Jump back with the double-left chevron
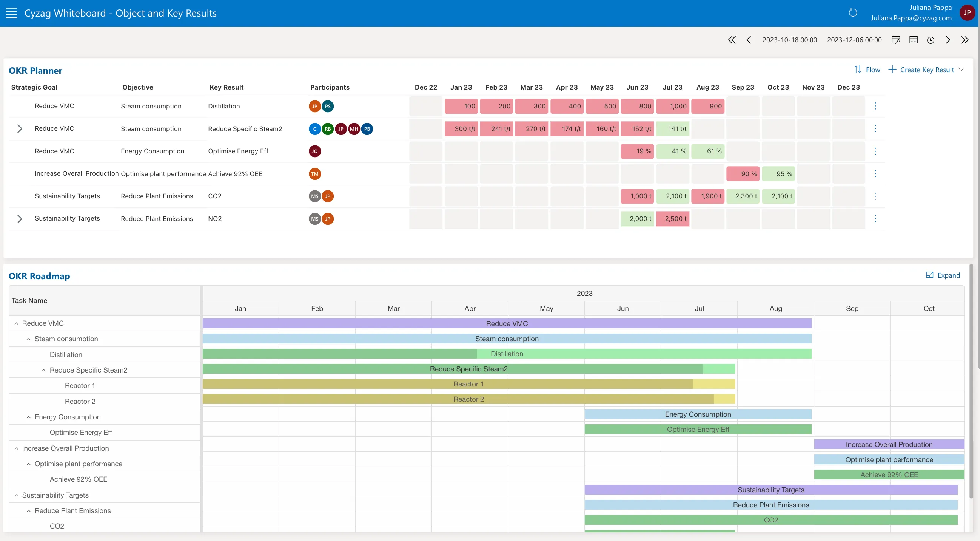The image size is (980, 541). coord(732,40)
